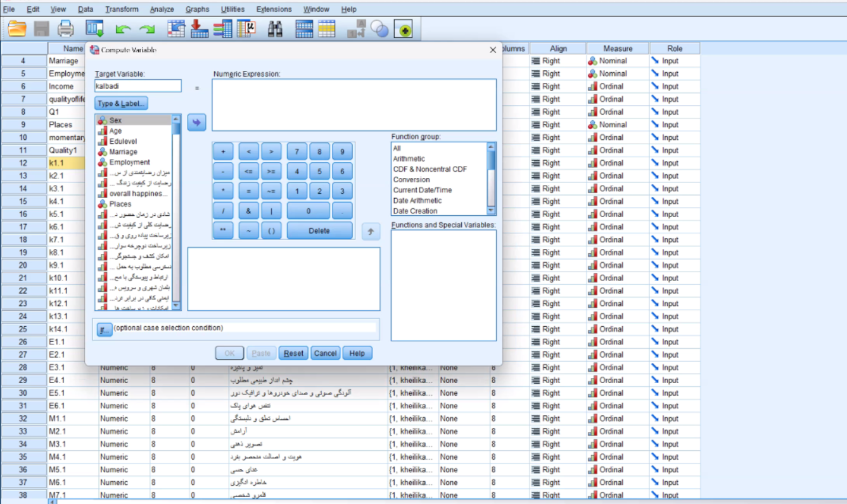Click the Use Variable Sets circles icon

(x=379, y=29)
